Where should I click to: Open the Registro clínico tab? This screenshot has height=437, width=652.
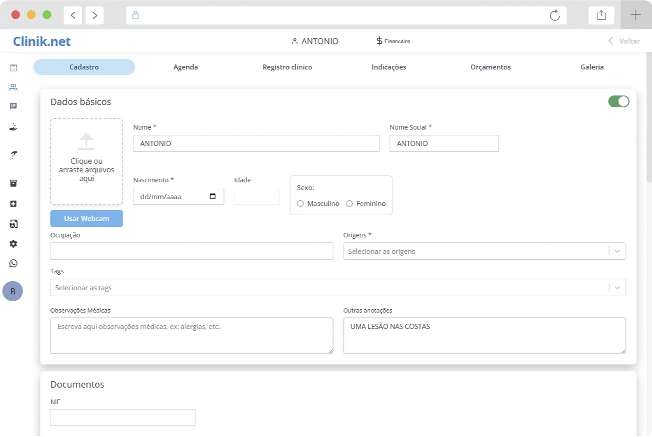[287, 67]
